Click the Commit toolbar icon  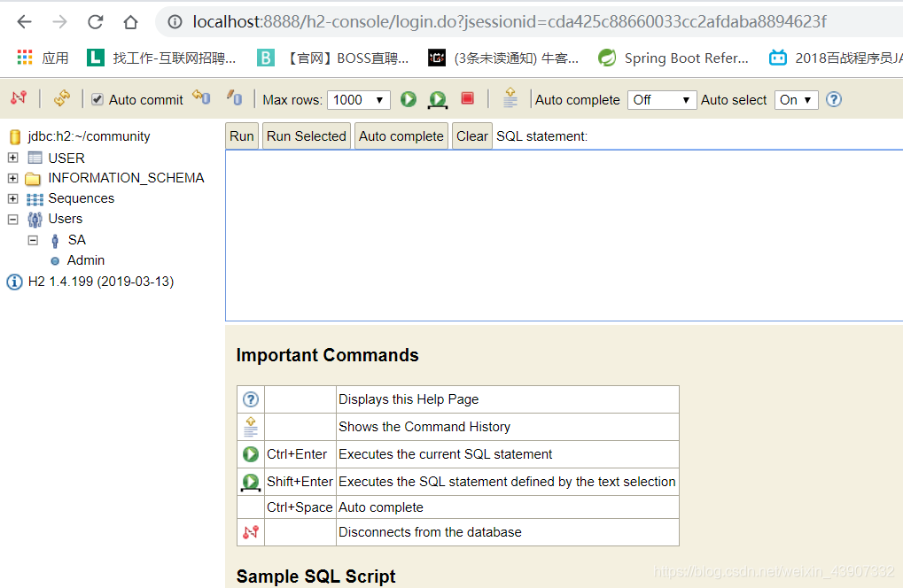click(x=234, y=97)
